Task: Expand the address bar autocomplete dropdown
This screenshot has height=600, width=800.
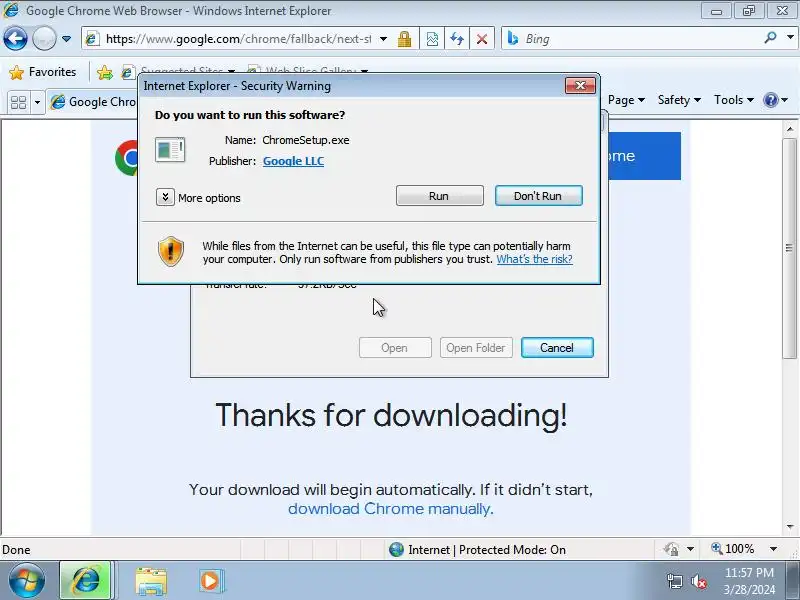Action: click(x=384, y=39)
